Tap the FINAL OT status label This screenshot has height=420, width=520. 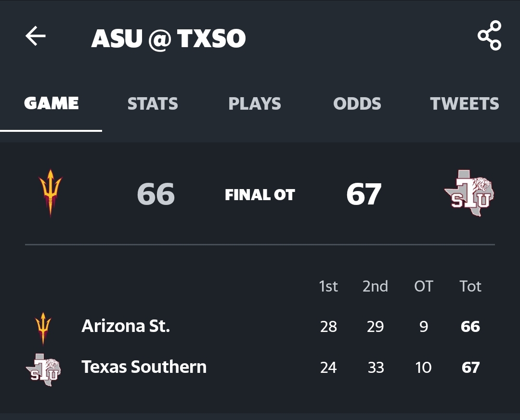click(260, 195)
